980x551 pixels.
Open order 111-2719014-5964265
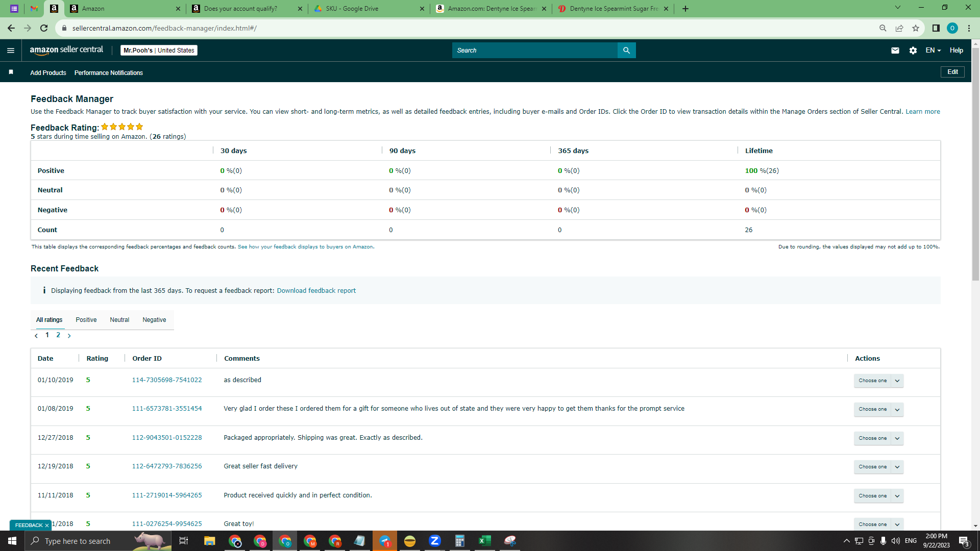(x=167, y=495)
